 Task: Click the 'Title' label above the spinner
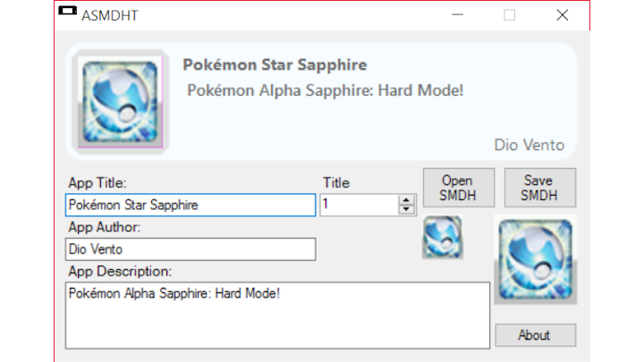pyautogui.click(x=336, y=182)
